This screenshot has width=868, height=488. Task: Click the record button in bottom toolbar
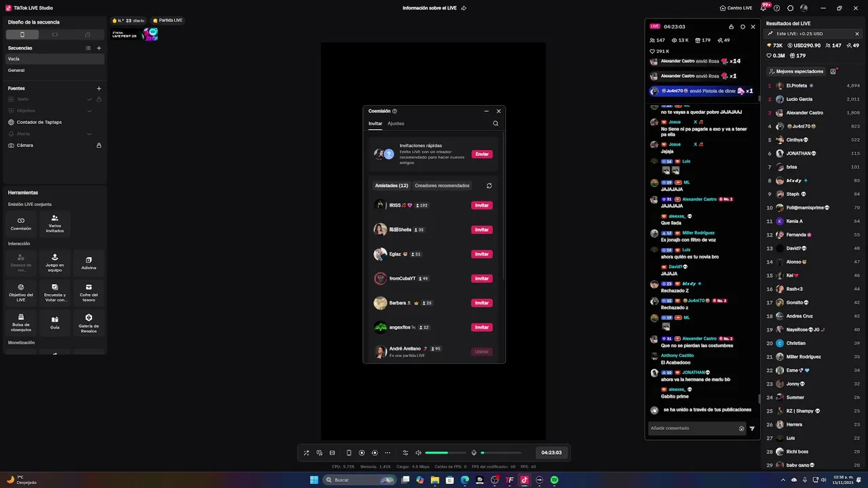point(361,453)
